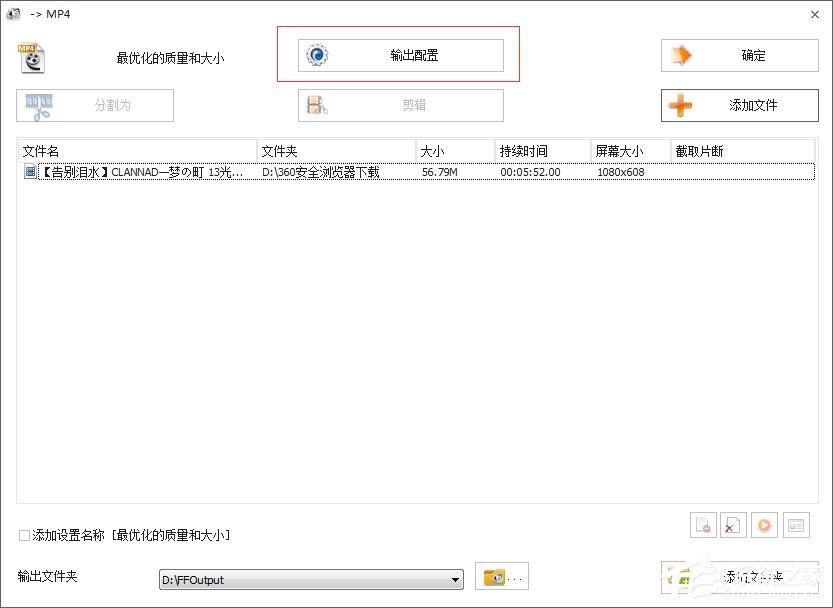Click the remove-file page icon bottom right
833x608 pixels.
pos(703,524)
